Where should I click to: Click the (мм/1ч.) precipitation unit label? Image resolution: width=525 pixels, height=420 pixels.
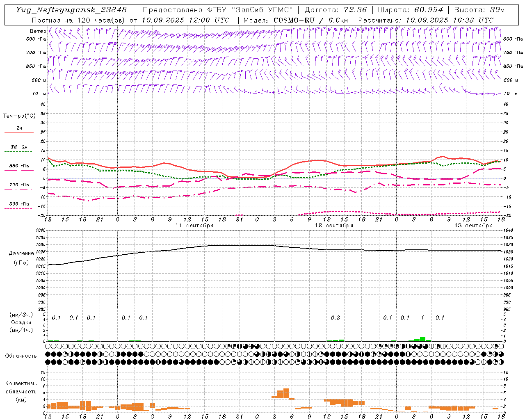[21, 330]
